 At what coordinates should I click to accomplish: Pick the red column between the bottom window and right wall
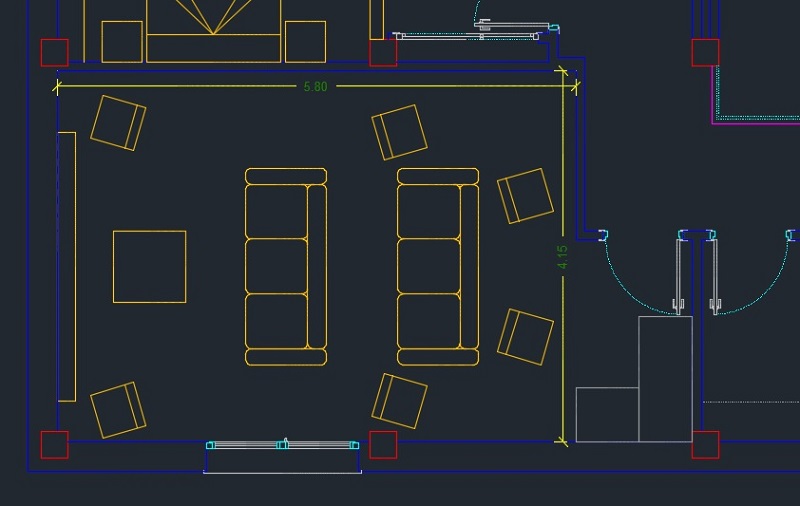pos(383,445)
